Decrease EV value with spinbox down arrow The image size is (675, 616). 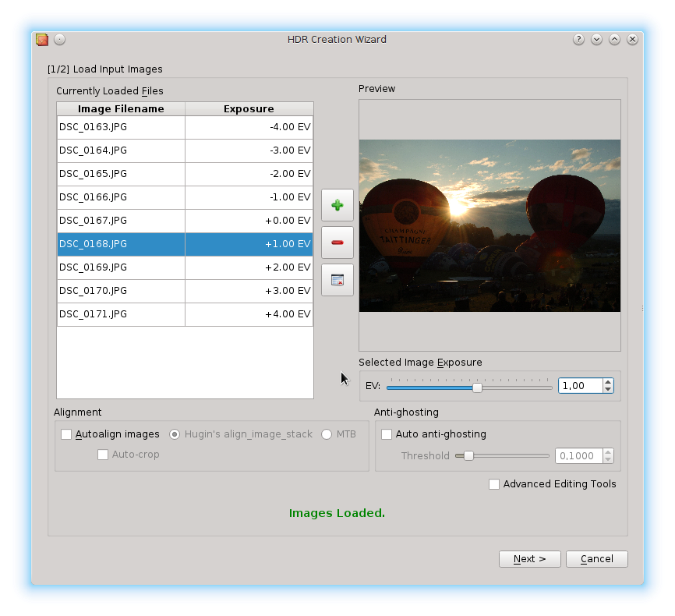[608, 389]
